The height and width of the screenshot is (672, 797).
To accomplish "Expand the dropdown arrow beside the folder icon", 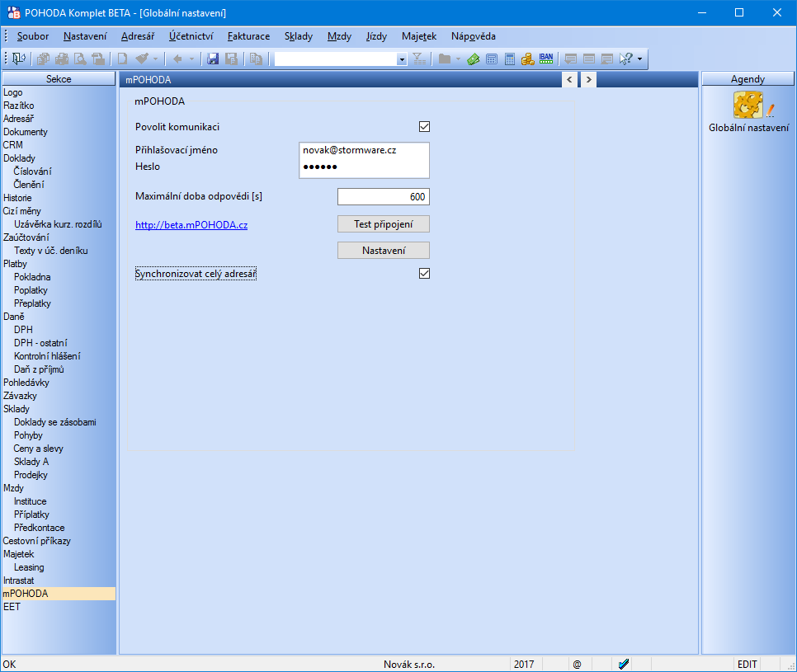I will tap(458, 59).
